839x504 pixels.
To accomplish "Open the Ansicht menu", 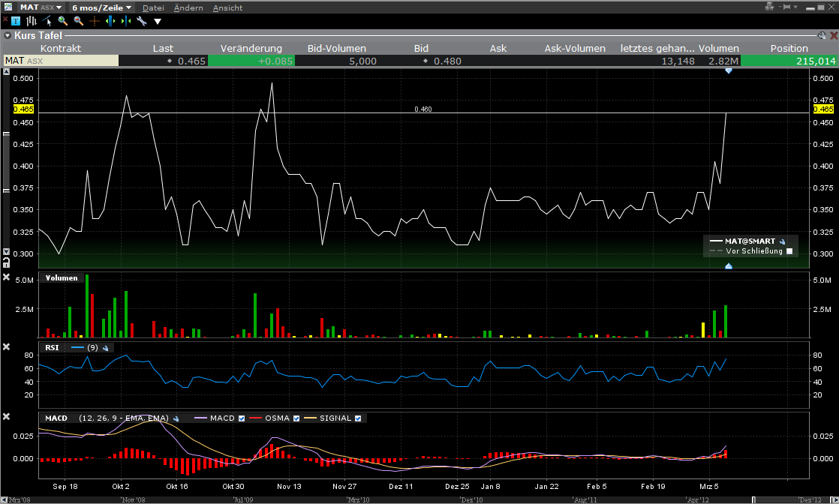I will click(227, 7).
